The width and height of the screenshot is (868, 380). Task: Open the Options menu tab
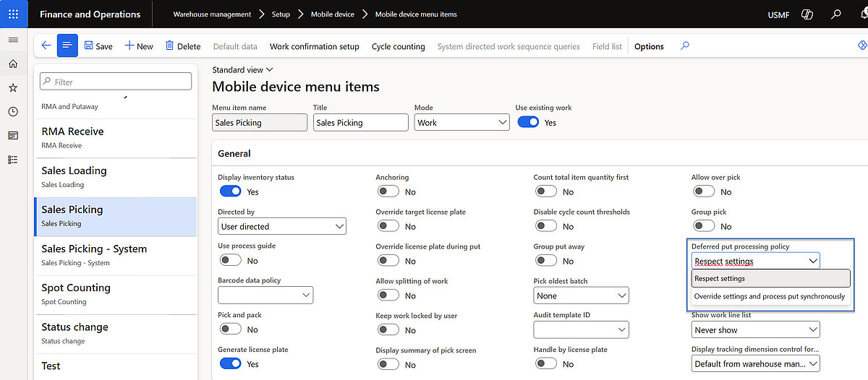click(x=649, y=46)
